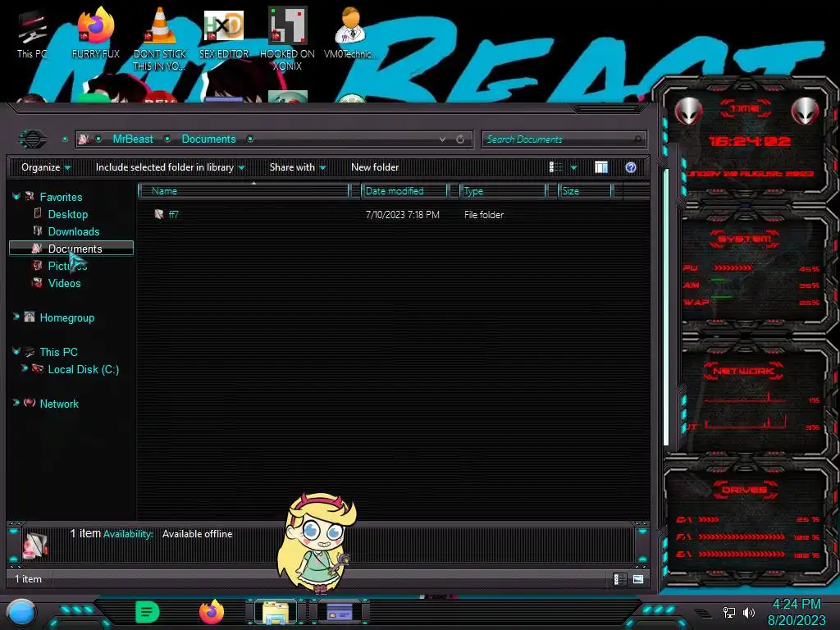This screenshot has height=630, width=840.
Task: Select Desktop in Favorites
Action: [x=68, y=214]
